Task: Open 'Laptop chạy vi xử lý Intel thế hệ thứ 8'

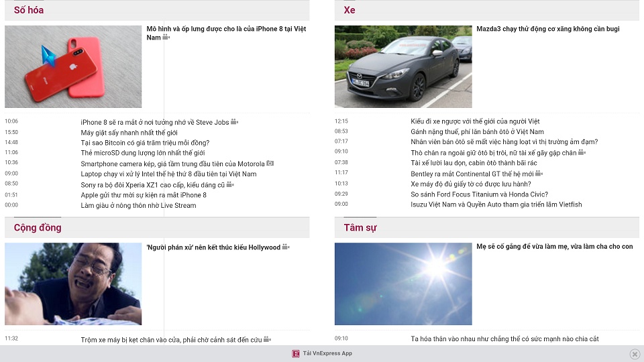Action: (168, 174)
